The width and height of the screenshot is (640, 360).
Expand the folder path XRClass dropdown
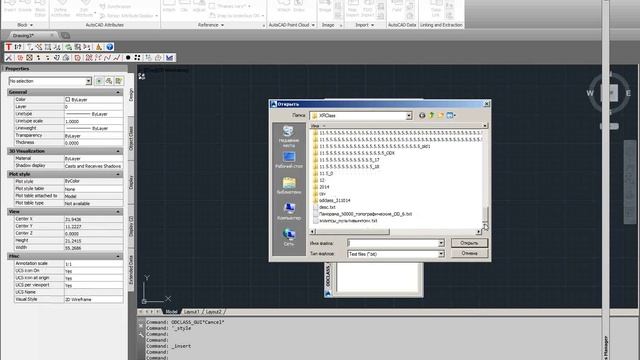[x=409, y=116]
